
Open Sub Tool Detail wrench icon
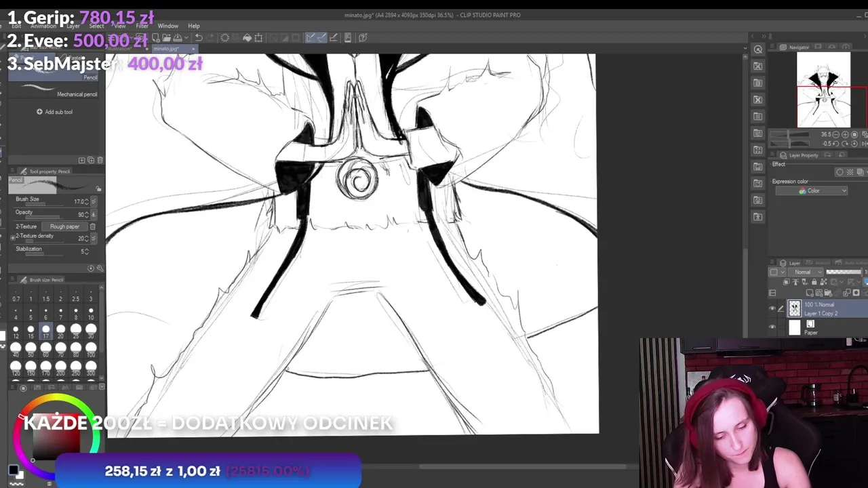99,268
